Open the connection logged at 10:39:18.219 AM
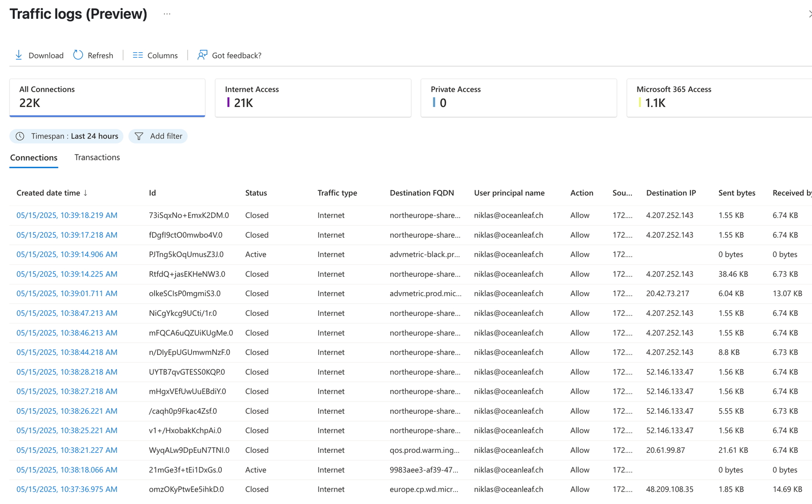The height and width of the screenshot is (504, 812). 66,215
